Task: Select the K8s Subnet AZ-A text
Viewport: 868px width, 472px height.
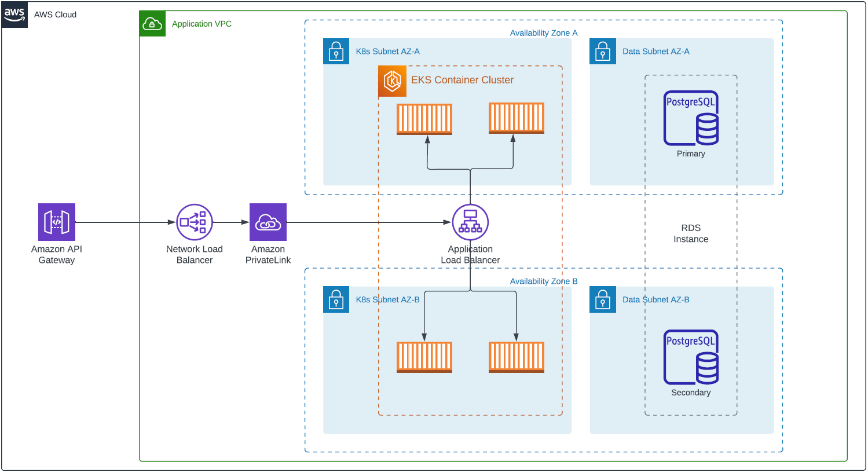Action: coord(388,52)
